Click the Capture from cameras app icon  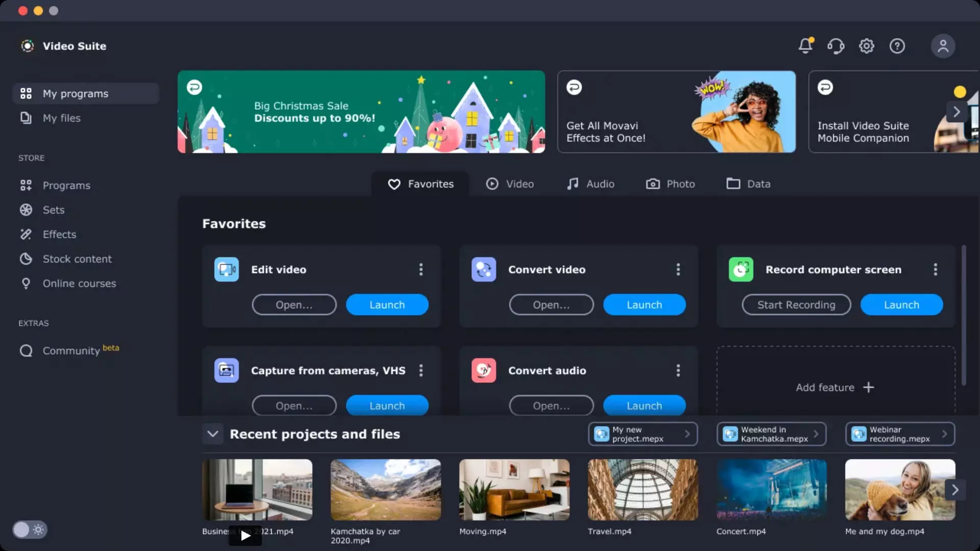click(226, 370)
